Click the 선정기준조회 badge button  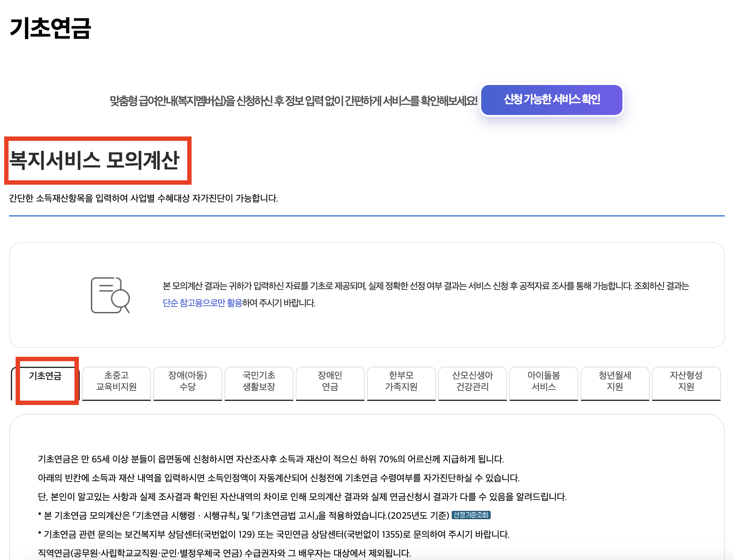point(471,515)
